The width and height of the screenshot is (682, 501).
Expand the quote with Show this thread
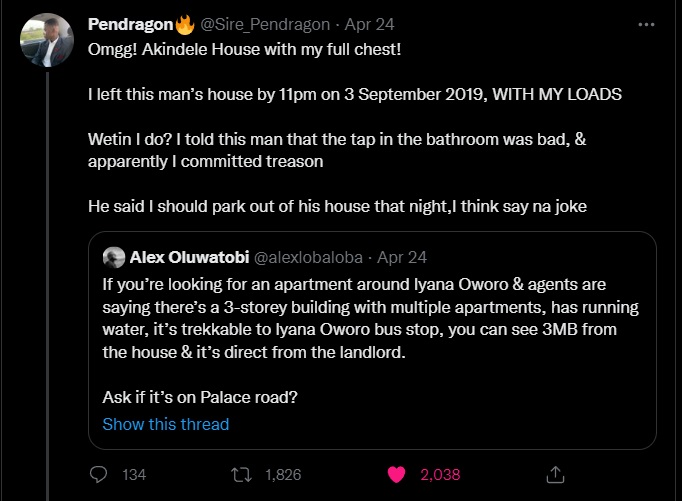[165, 424]
